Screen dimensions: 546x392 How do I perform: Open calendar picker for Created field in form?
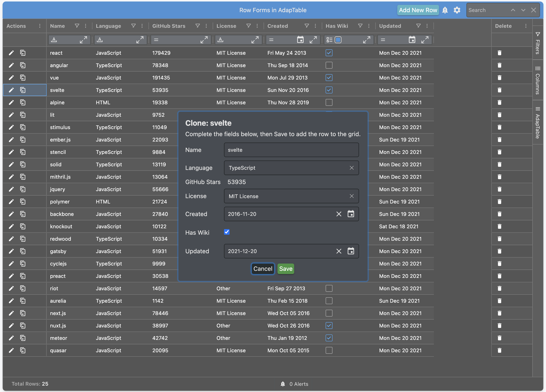coord(351,214)
